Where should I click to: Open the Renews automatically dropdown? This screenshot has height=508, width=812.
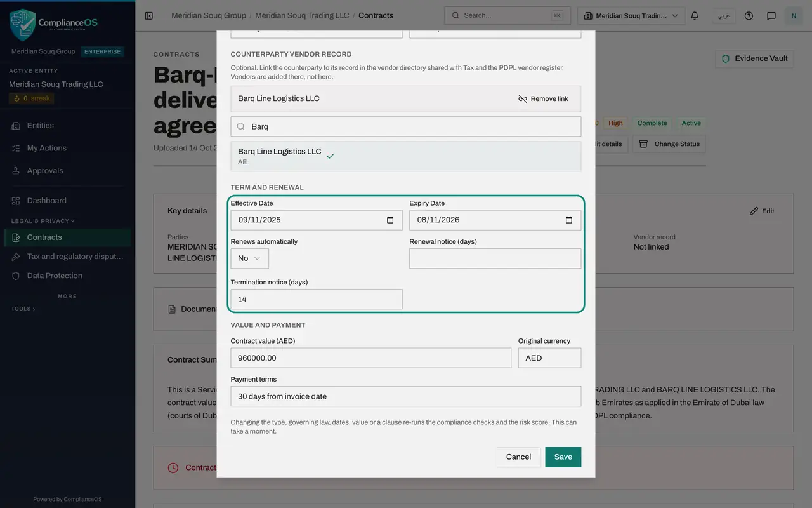pos(250,258)
